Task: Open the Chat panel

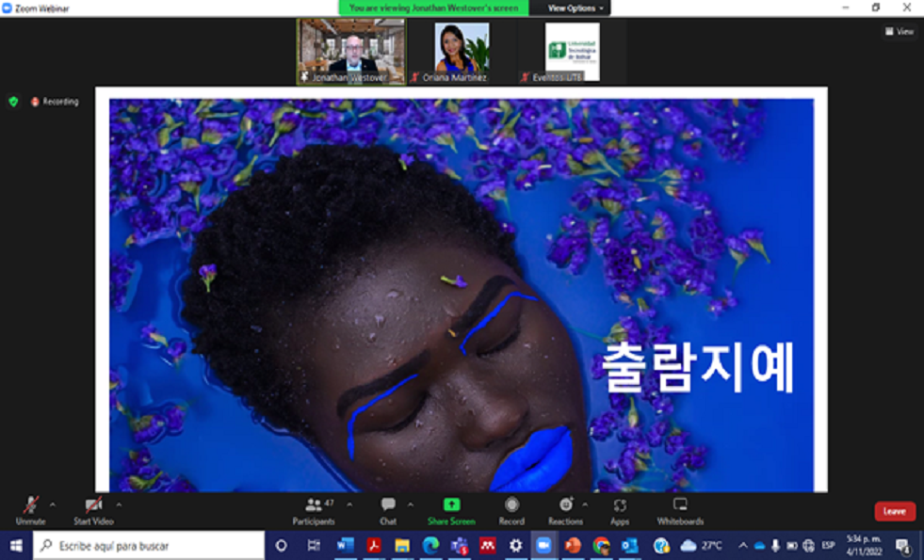Action: click(388, 507)
